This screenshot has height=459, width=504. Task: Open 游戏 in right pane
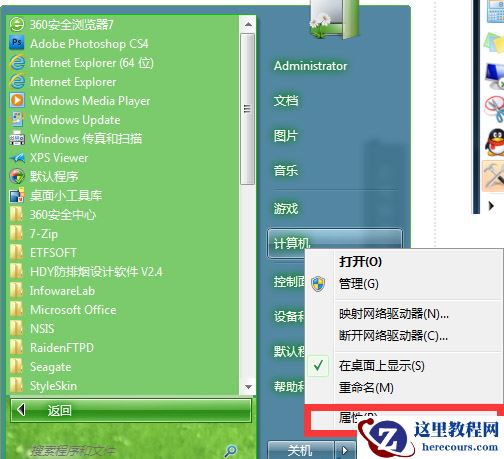pyautogui.click(x=286, y=209)
